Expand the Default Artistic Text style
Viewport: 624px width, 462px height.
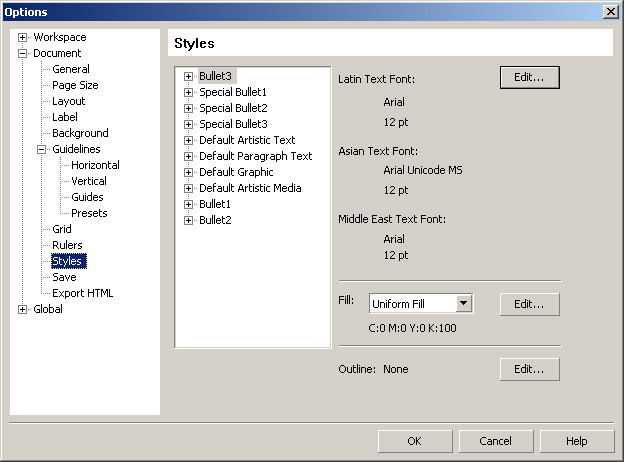click(188, 140)
